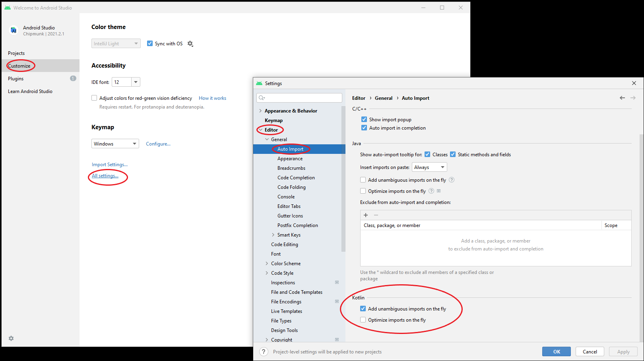Image resolution: width=644 pixels, height=361 pixels.
Task: Click the gear icon next to Sync with OS
Action: [x=190, y=44]
